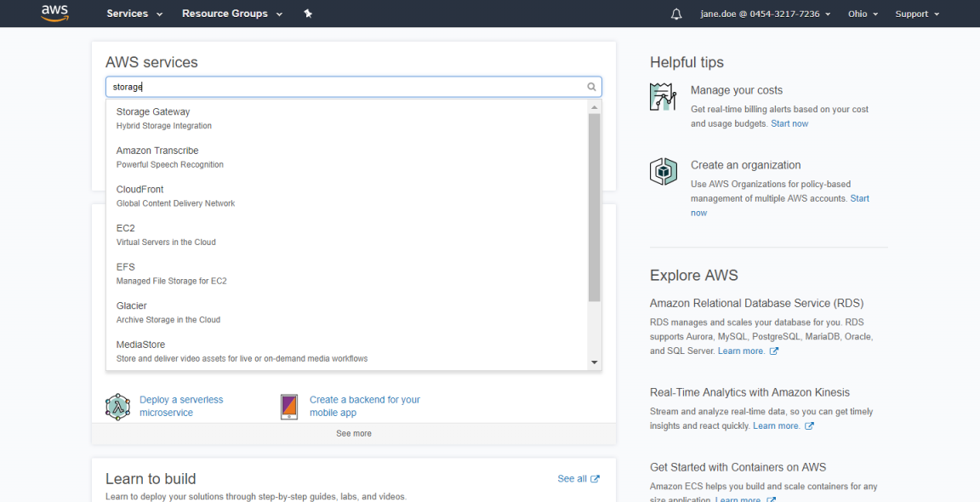Open the notifications bell icon
Viewport: 980px width, 502px height.
tap(676, 14)
